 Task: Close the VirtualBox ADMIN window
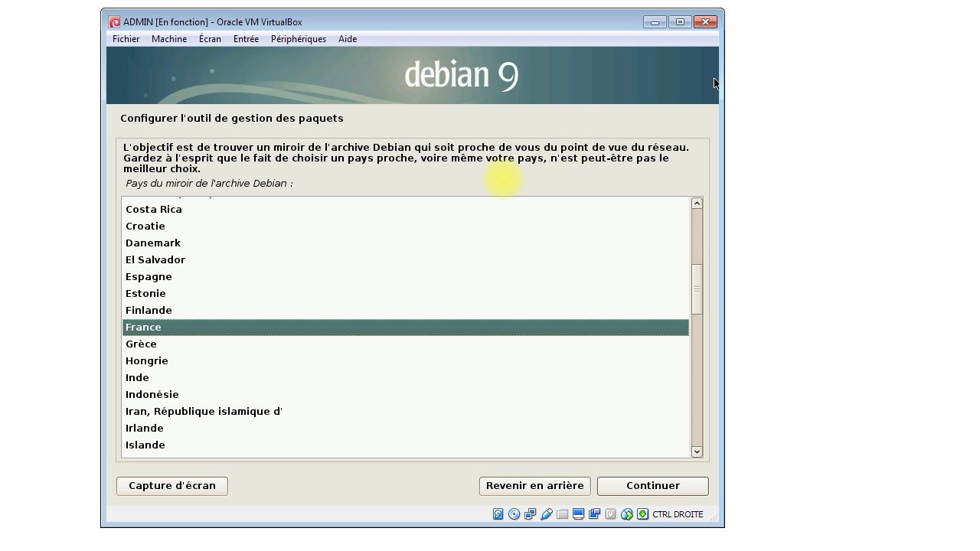[705, 22]
